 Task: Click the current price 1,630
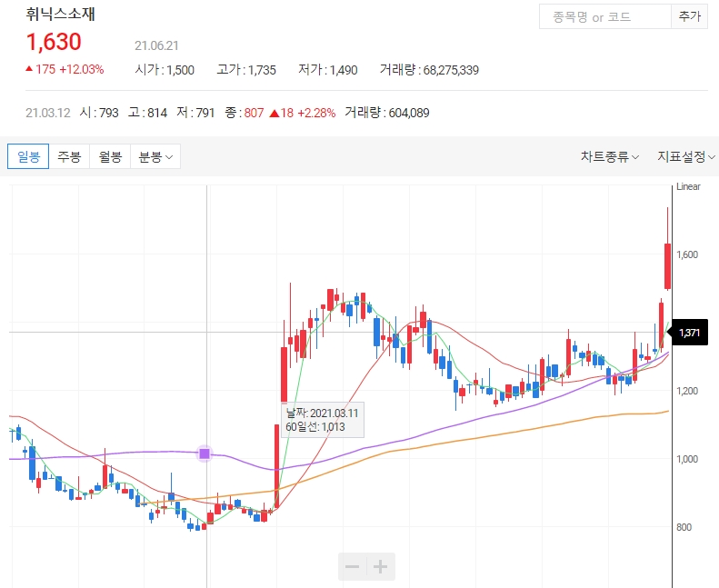point(54,42)
